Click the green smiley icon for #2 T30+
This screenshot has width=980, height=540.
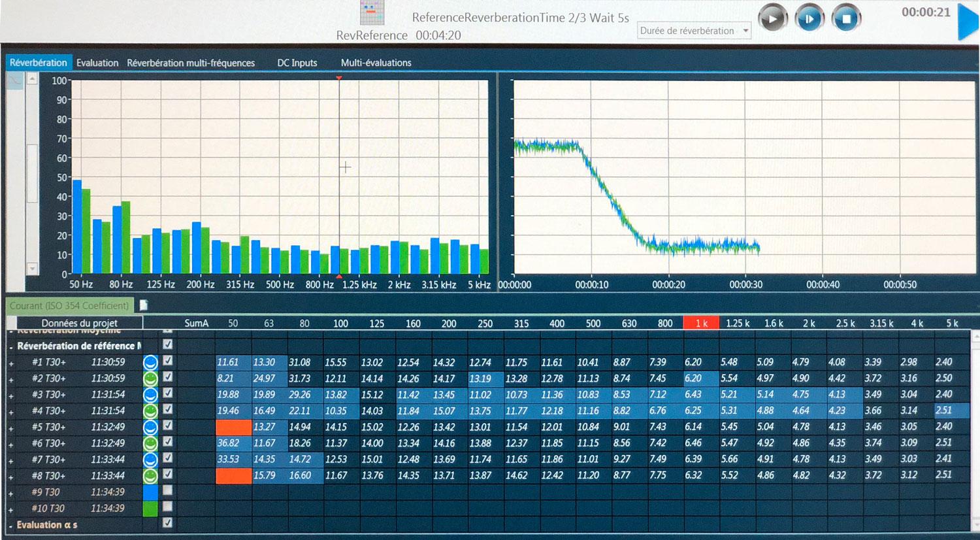point(150,379)
